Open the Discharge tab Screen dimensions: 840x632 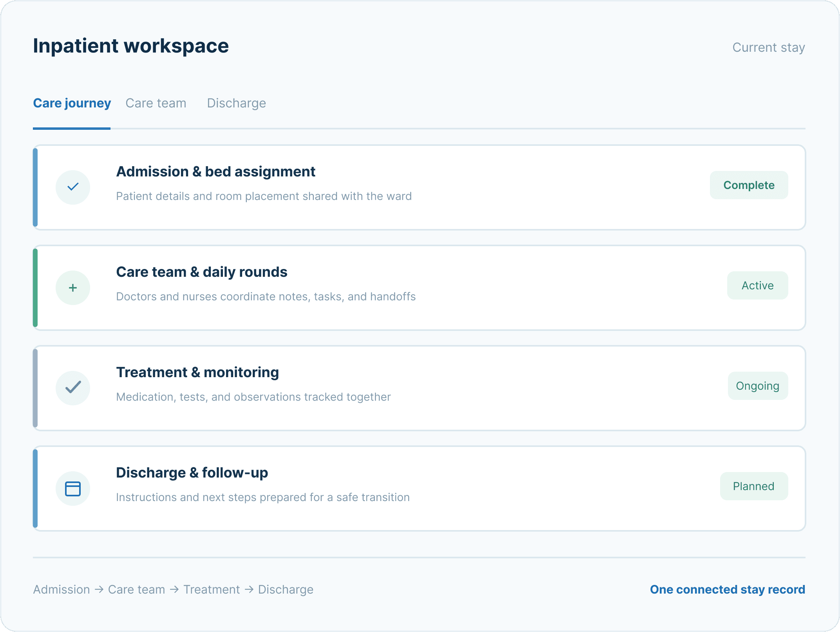pyautogui.click(x=236, y=103)
